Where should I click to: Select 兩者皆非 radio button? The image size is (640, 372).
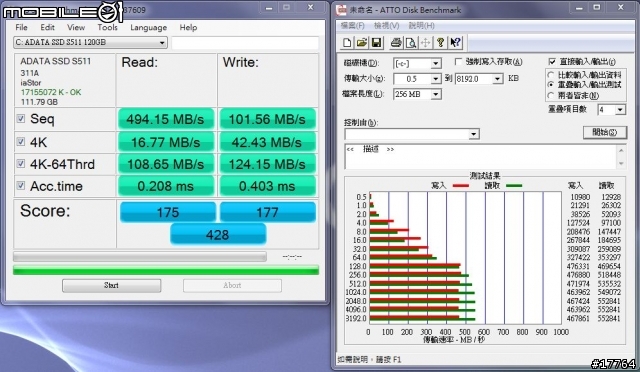[x=551, y=95]
